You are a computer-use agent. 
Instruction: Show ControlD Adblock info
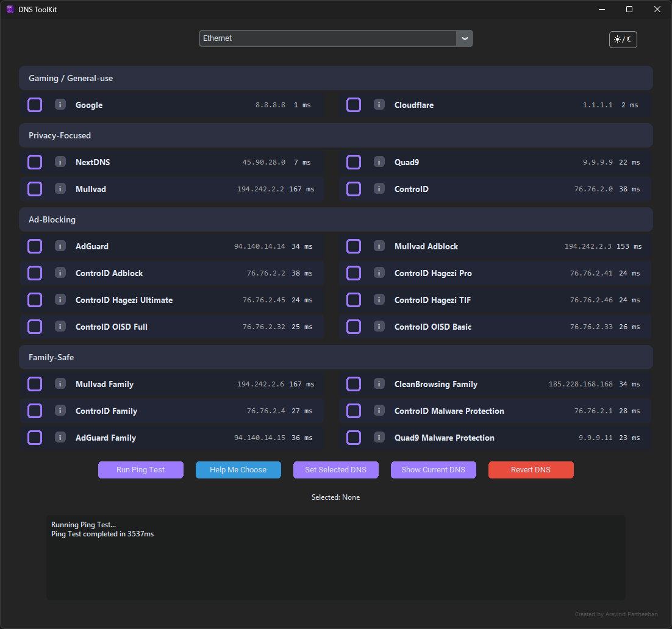(60, 273)
